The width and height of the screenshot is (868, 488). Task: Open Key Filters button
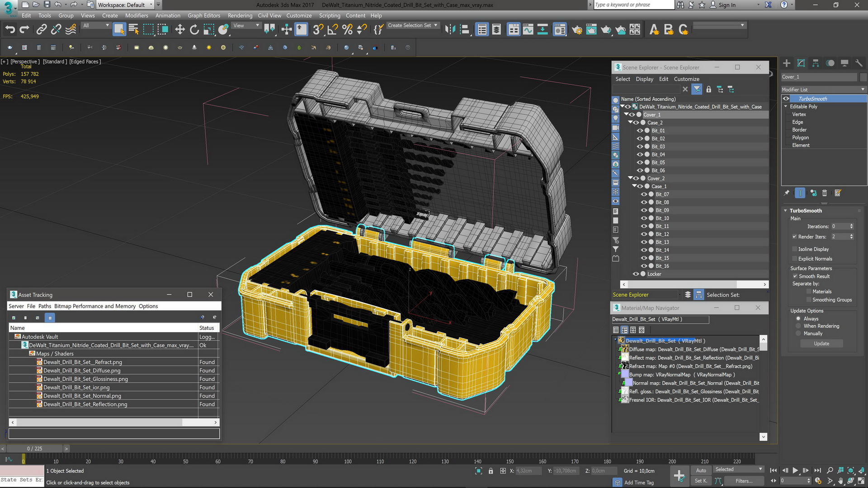pos(744,481)
